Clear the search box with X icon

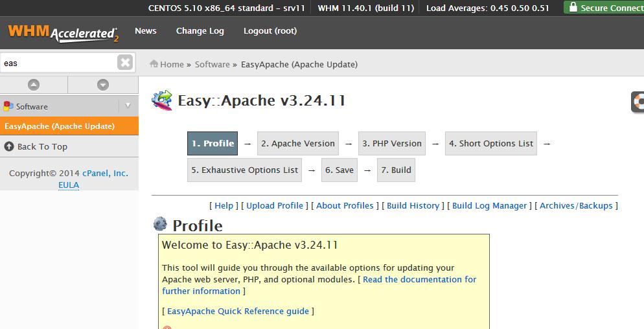pos(125,62)
